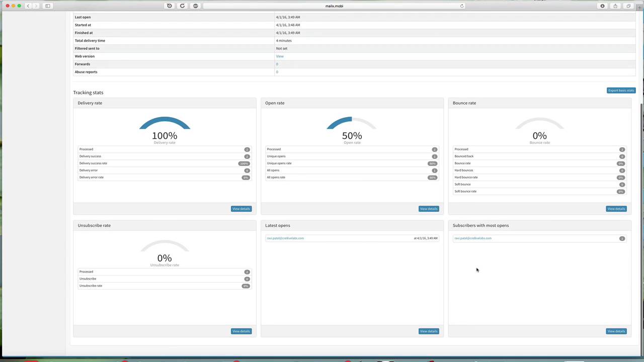The width and height of the screenshot is (644, 362).
Task: Click the latest open timestamp 4/1/16, 3:49 AM
Action: [x=426, y=238]
